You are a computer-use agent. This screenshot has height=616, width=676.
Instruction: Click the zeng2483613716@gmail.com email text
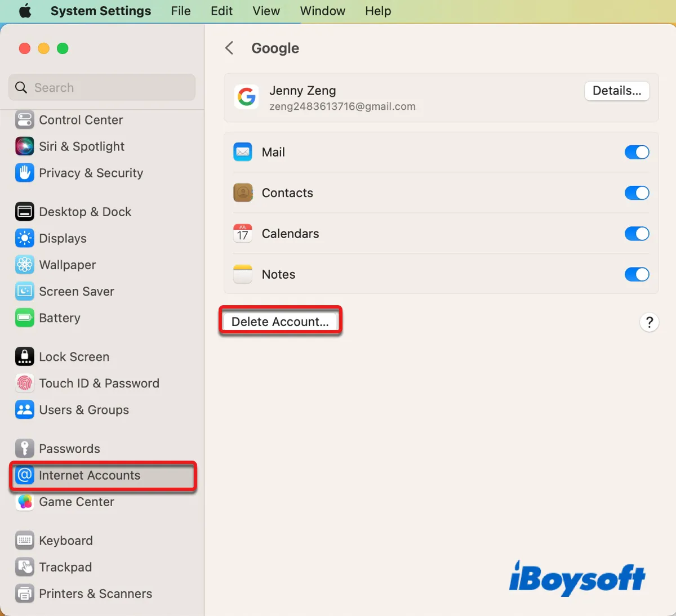click(x=343, y=106)
